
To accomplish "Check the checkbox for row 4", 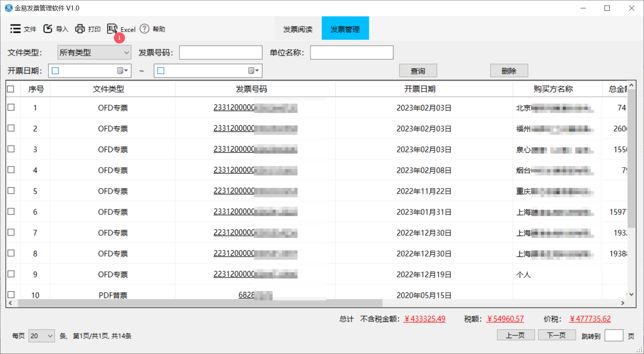I will [11, 170].
